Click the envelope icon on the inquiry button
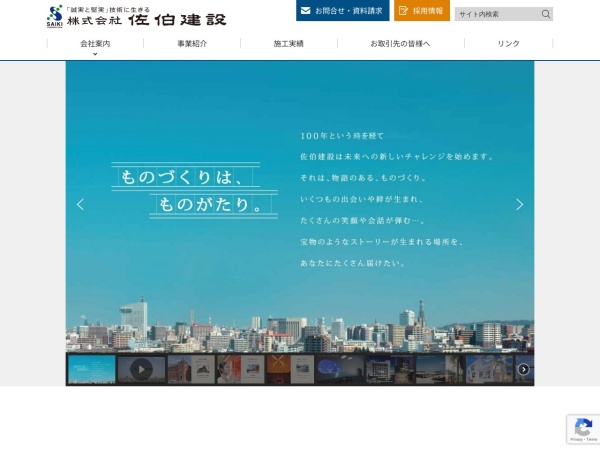 (305, 11)
